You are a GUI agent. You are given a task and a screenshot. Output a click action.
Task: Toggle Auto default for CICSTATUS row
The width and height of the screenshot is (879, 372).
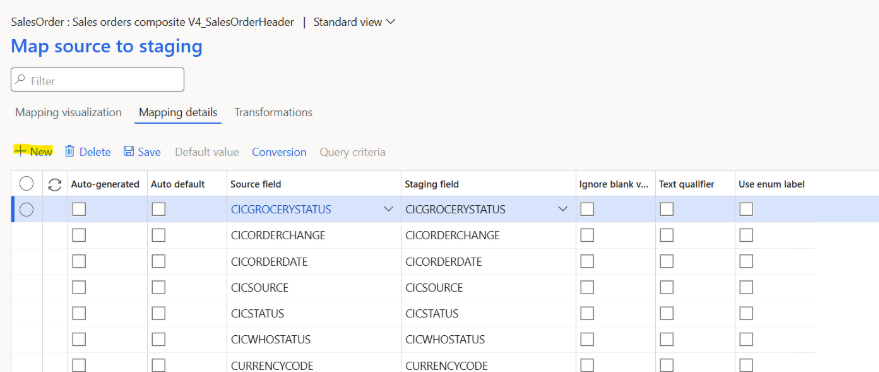pos(159,314)
